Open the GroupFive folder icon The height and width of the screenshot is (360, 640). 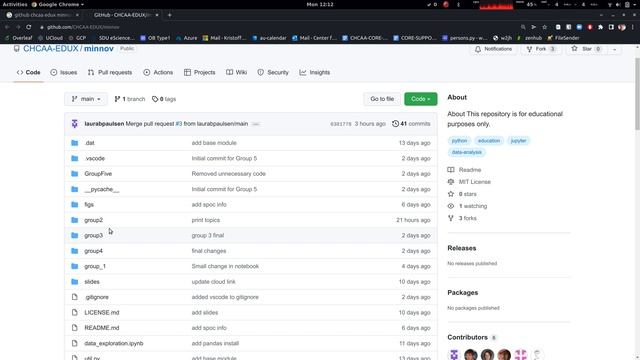[x=74, y=174]
